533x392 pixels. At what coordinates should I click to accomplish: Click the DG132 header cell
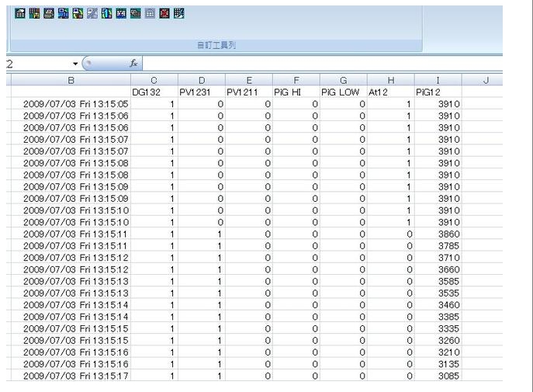click(154, 92)
